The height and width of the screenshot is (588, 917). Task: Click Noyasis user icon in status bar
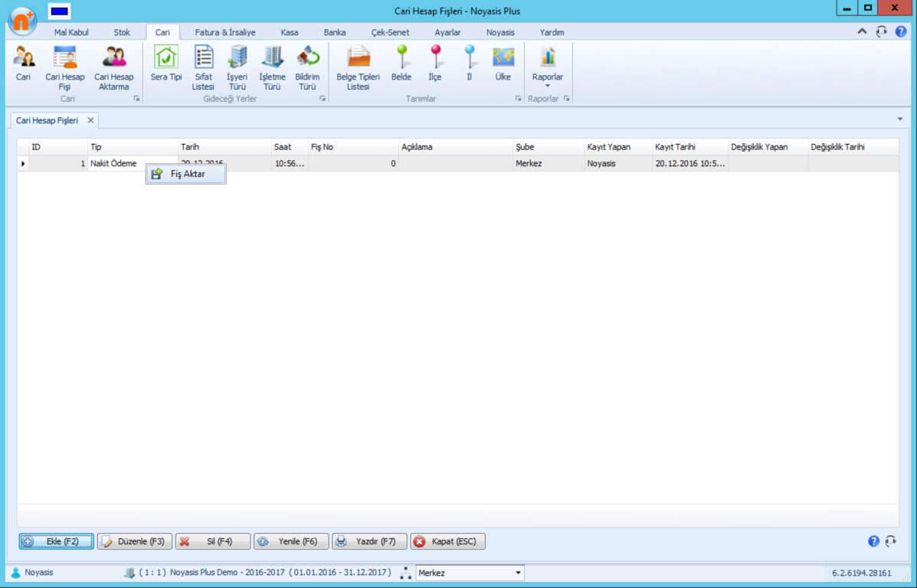pyautogui.click(x=16, y=573)
